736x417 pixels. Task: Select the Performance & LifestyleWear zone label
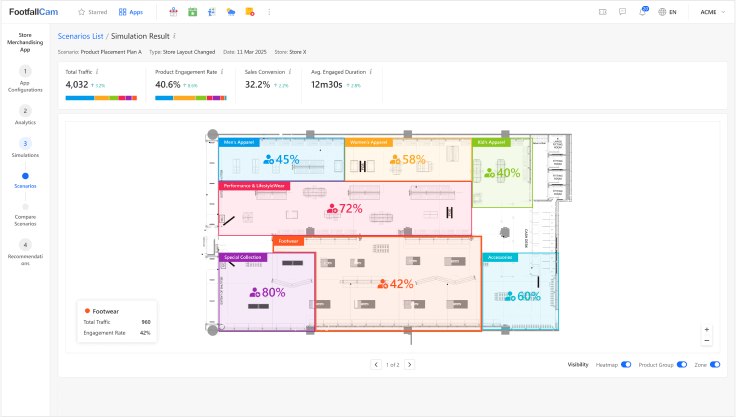click(254, 186)
